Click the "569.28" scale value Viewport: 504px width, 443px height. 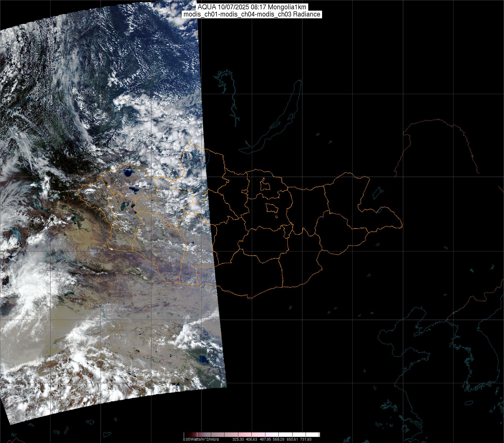(278, 439)
